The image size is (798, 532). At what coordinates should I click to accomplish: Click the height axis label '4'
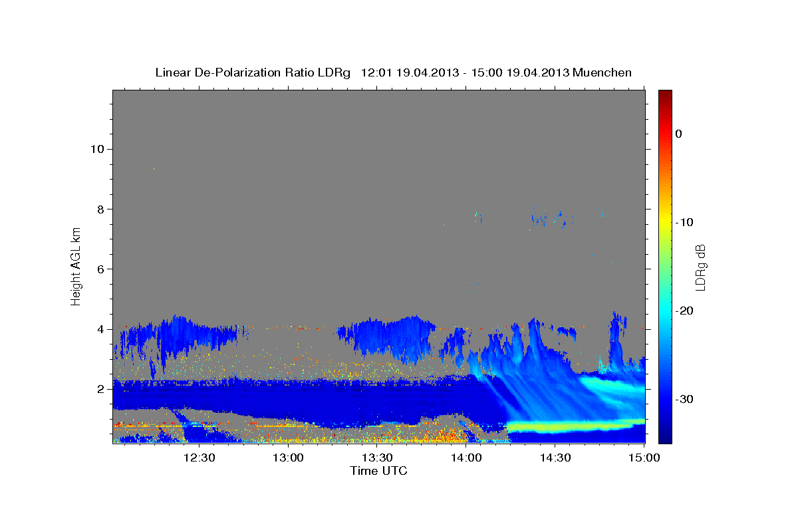[99, 329]
